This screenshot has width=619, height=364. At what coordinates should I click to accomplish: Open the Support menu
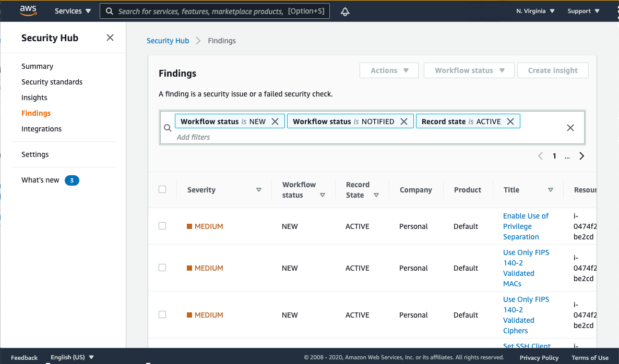[583, 10]
